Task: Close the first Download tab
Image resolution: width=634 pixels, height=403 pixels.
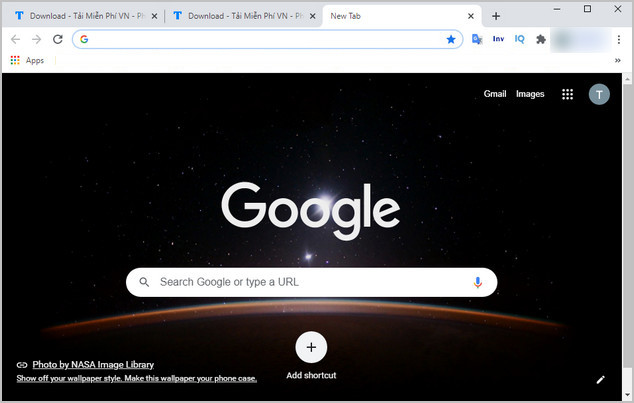Action: pos(154,16)
